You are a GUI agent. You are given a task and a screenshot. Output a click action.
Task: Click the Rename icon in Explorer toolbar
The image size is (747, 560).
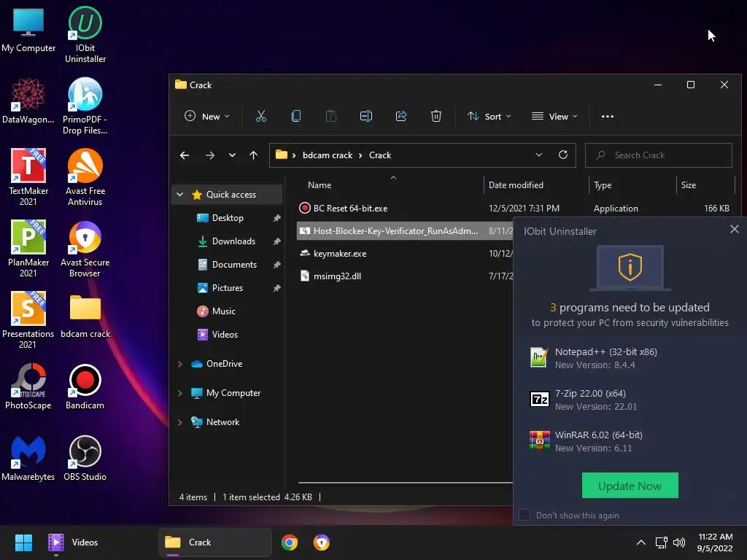366,116
